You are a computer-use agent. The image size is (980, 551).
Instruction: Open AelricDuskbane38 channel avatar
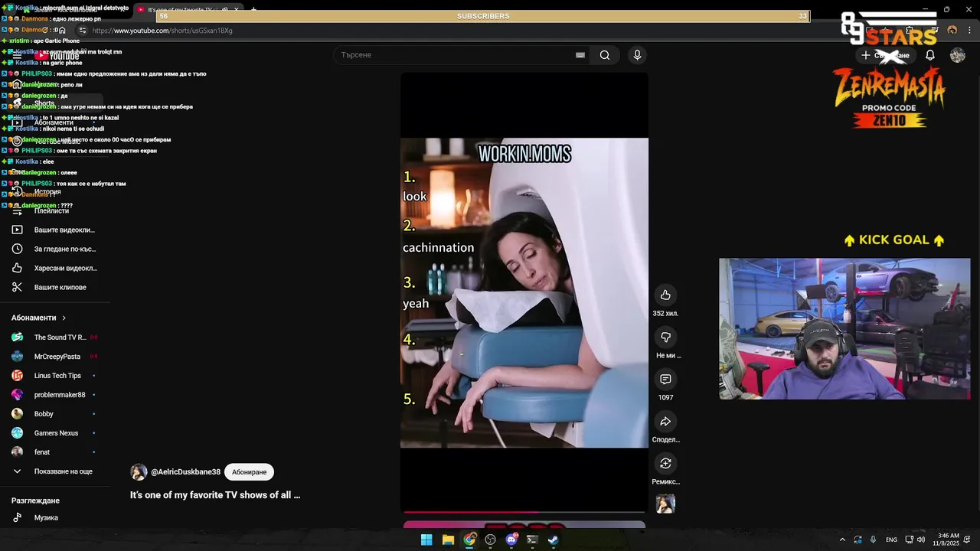click(139, 472)
